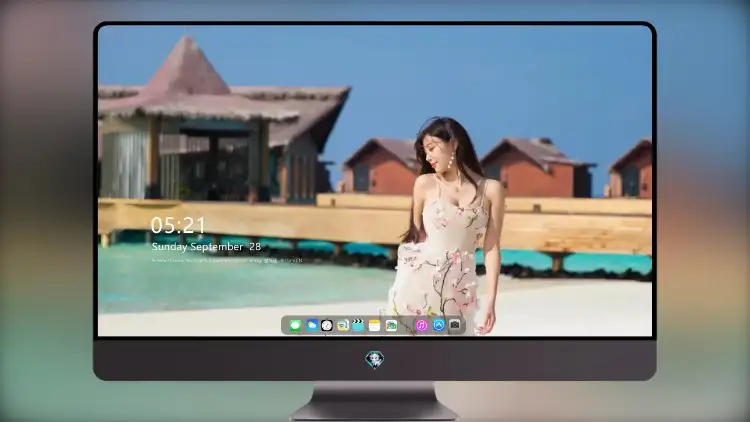Launch the Weather app from the dock
This screenshot has height=422, width=750.
312,325
